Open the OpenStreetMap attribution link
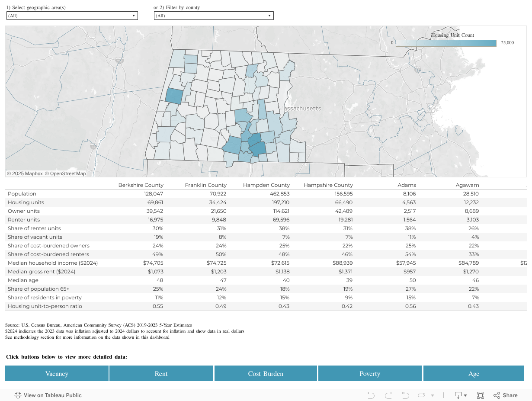Screen dimensions: 532x401 coord(68,173)
